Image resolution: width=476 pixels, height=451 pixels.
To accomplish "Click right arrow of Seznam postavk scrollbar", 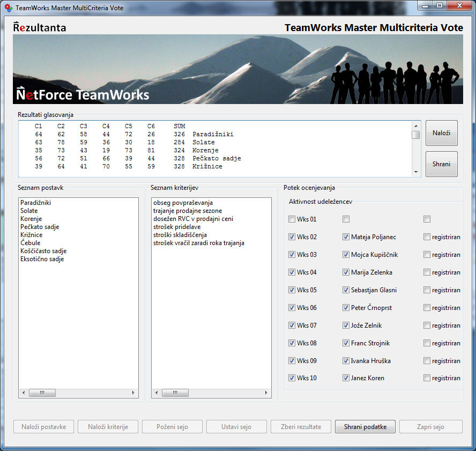I will [x=133, y=393].
